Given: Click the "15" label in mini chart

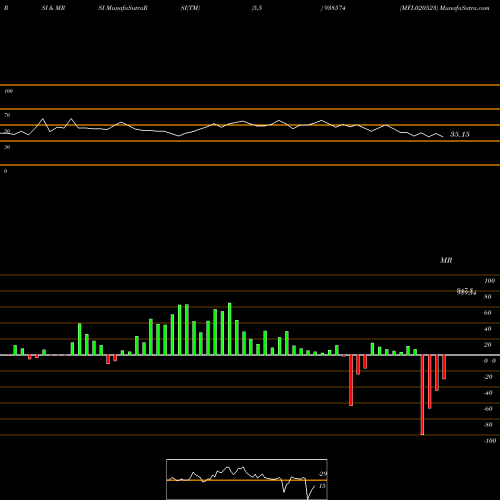Looking at the screenshot, I should [x=322, y=486].
